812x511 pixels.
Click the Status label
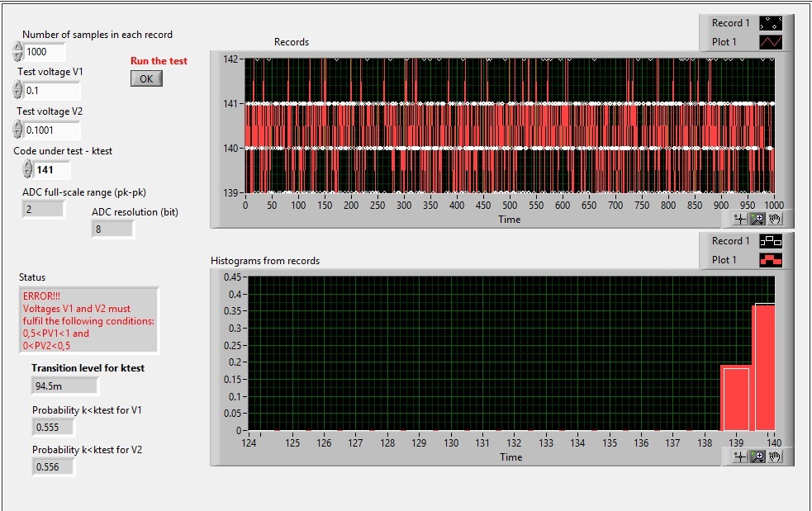32,277
